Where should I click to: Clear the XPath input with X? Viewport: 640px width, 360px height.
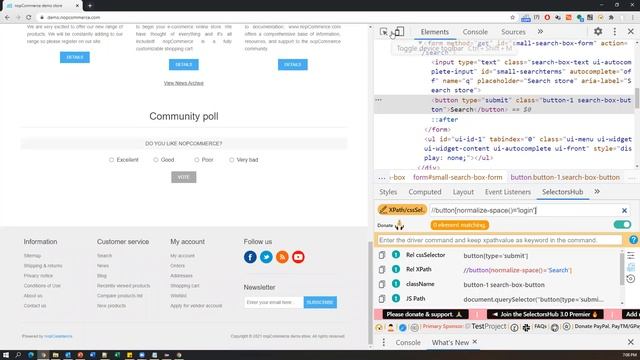[x=624, y=210]
